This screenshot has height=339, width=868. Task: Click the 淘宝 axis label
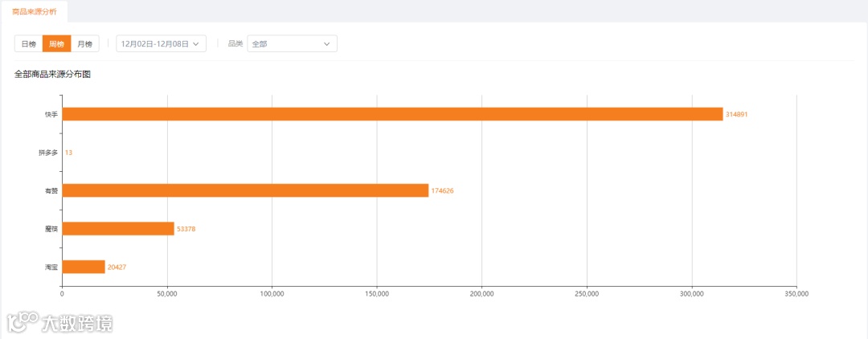pyautogui.click(x=51, y=267)
